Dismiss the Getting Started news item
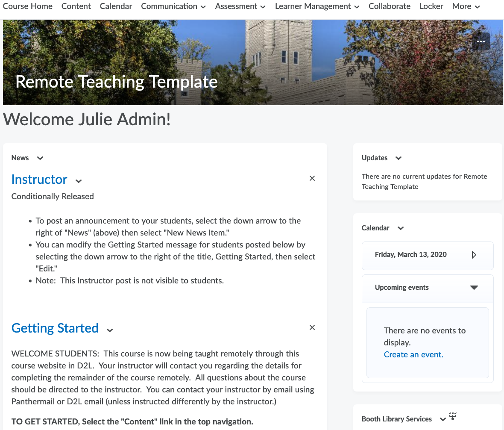Image resolution: width=504 pixels, height=430 pixels. [x=312, y=327]
